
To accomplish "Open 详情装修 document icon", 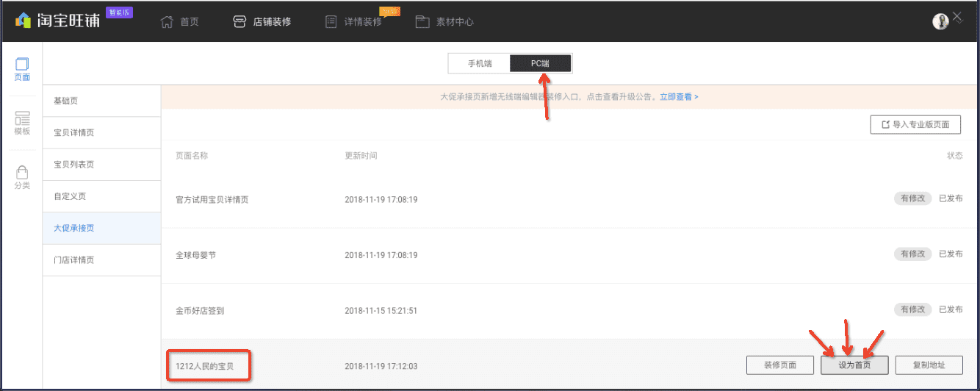I will tap(331, 21).
